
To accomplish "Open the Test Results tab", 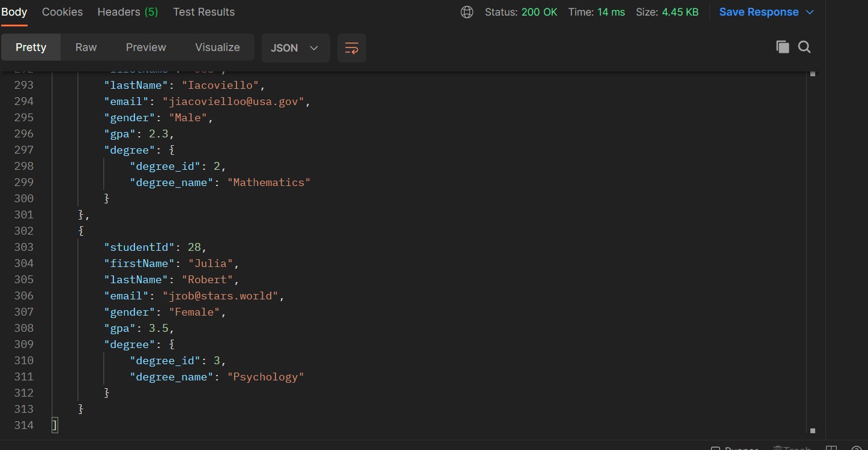I will click(204, 12).
